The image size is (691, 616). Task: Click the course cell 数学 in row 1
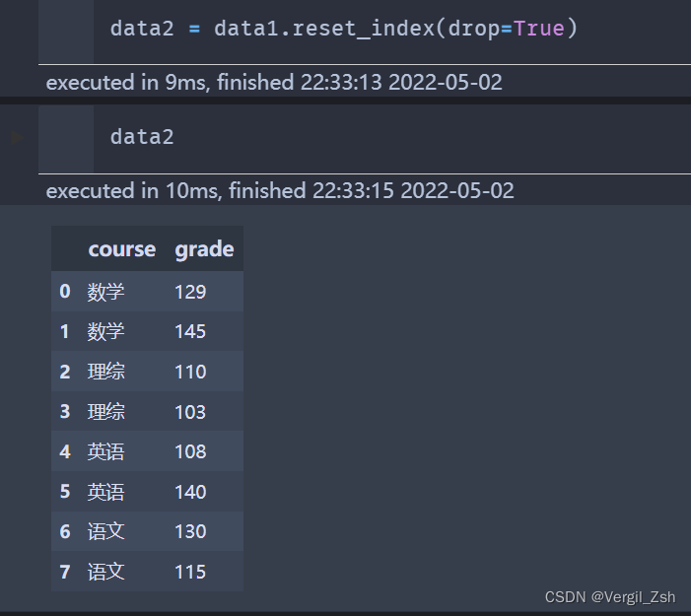click(x=105, y=331)
